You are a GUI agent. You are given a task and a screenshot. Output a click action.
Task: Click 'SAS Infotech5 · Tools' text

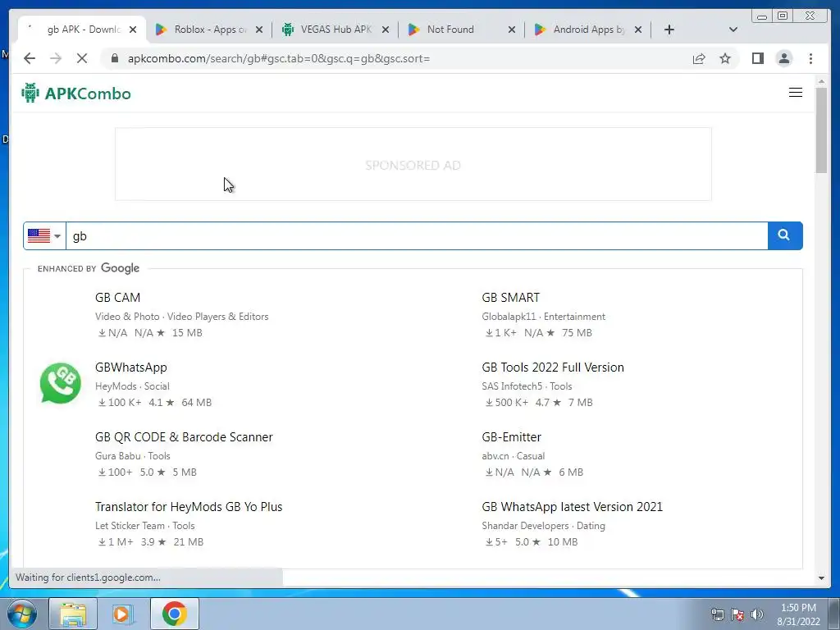(x=527, y=386)
